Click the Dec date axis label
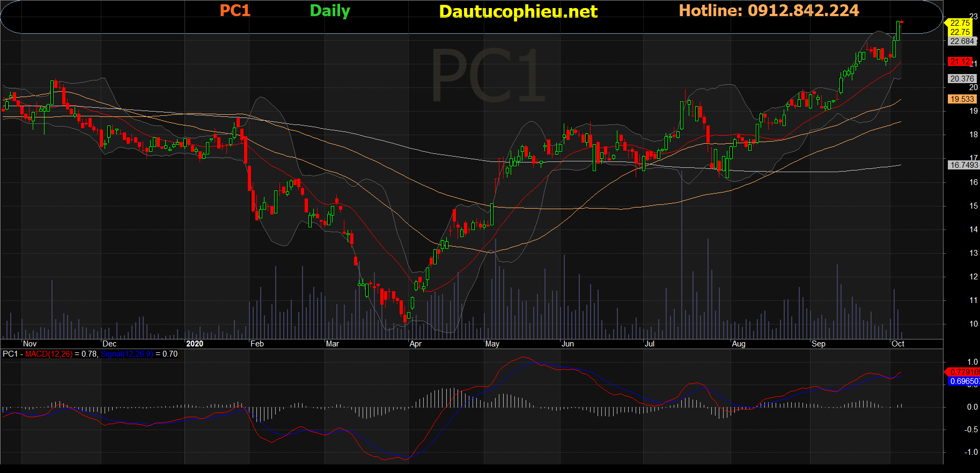The height and width of the screenshot is (473, 980). [x=109, y=344]
